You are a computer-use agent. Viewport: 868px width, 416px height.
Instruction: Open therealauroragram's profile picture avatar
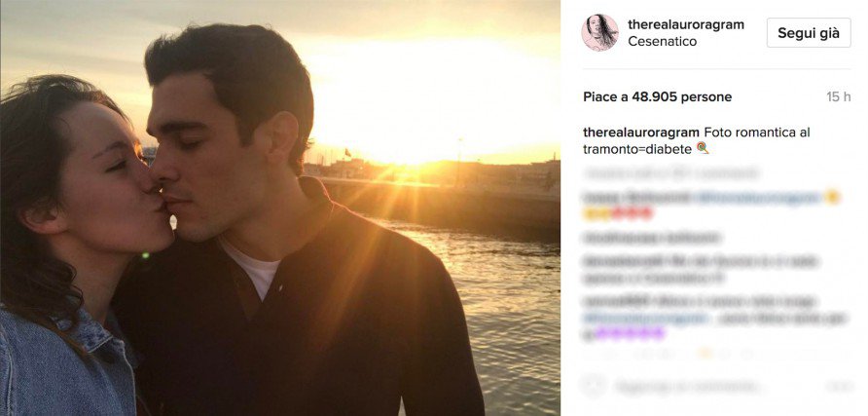[x=599, y=32]
